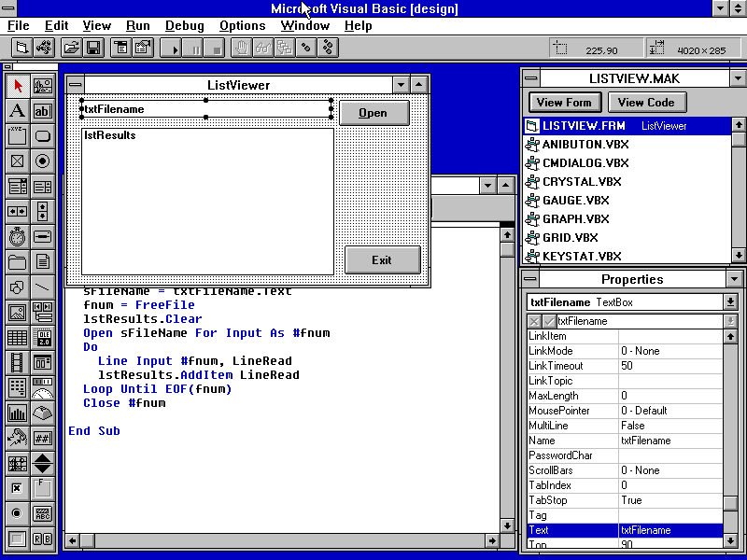Select the Label tool in the toolbox

pyautogui.click(x=16, y=112)
